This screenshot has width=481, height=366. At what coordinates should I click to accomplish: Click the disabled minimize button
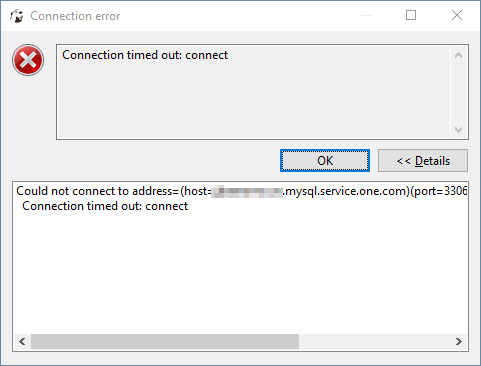[x=366, y=15]
